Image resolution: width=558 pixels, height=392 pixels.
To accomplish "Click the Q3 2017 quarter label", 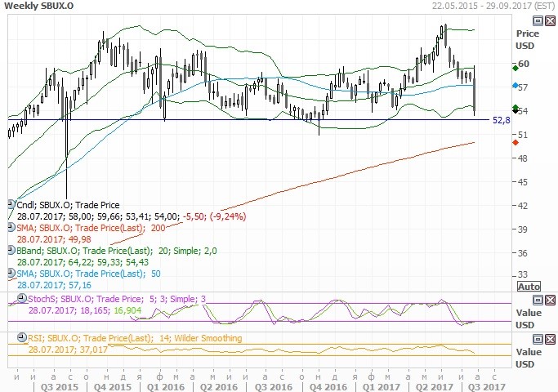I will 486,386.
